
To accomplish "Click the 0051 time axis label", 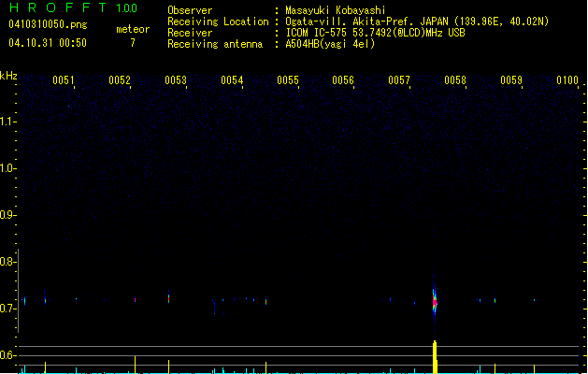I will pos(64,80).
